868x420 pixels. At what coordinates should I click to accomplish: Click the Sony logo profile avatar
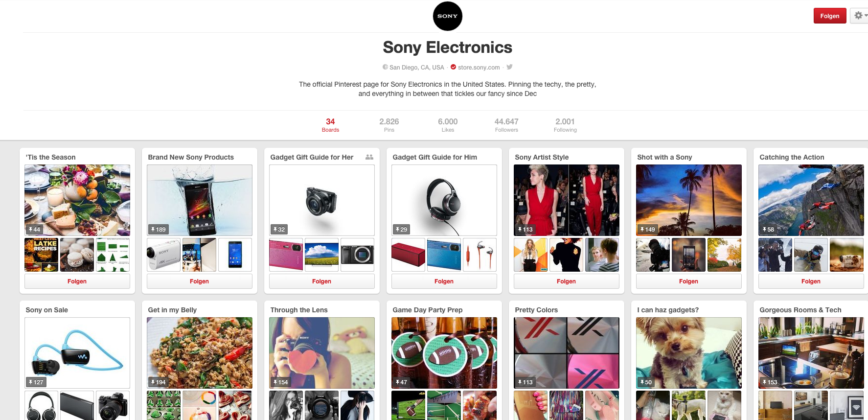tap(448, 16)
